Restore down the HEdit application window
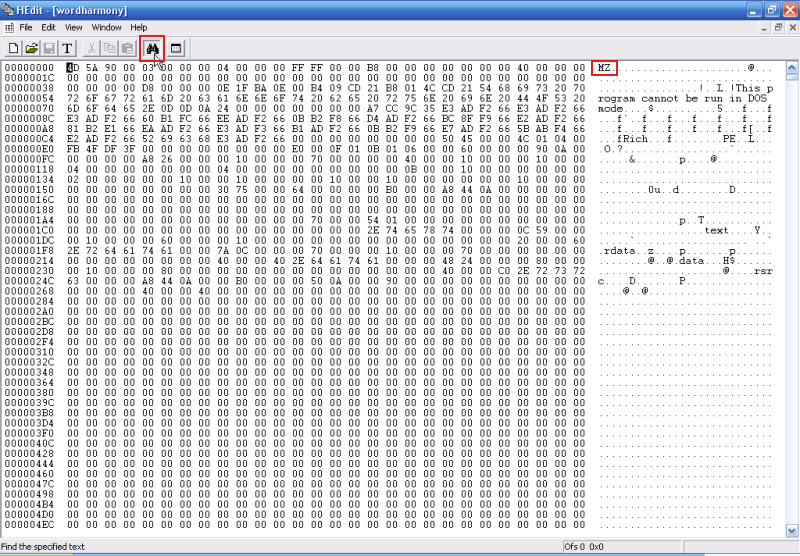Screen dimensions: 800x556 [771, 10]
